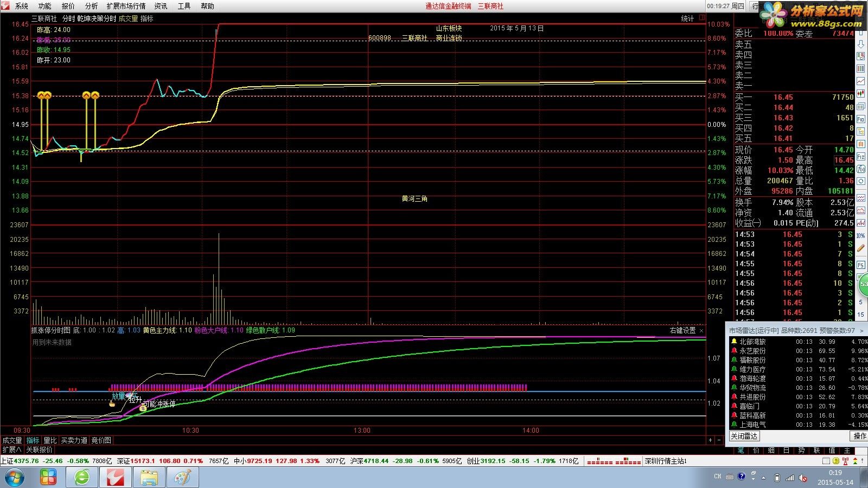Open the Windows Start menu
This screenshot has height=488, width=868.
tap(15, 478)
